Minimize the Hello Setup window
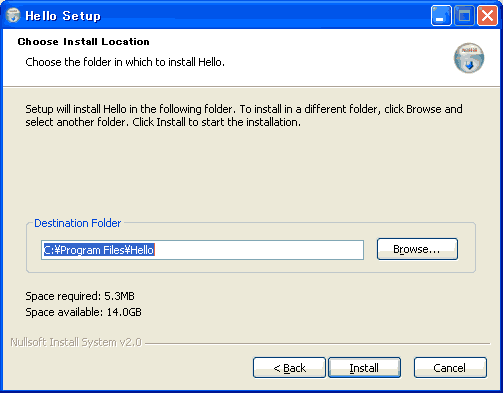Screen dimensions: 503x393 coord(441,15)
